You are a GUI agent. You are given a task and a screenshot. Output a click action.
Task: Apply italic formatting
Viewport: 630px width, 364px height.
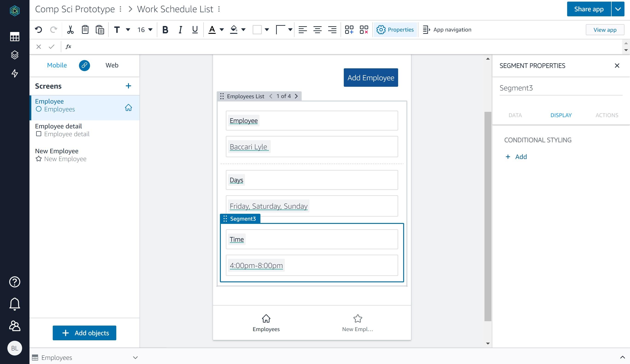[x=180, y=30]
